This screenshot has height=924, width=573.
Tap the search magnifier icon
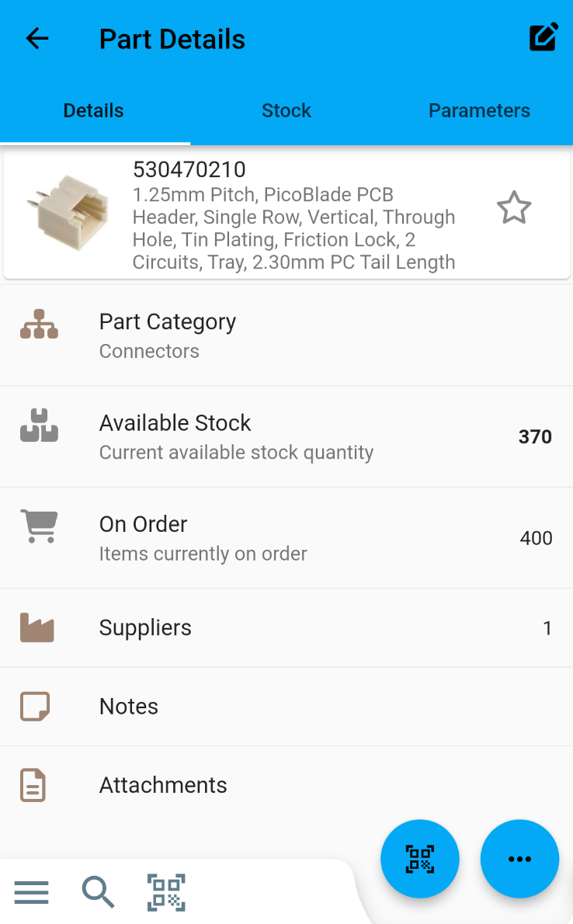tap(98, 892)
